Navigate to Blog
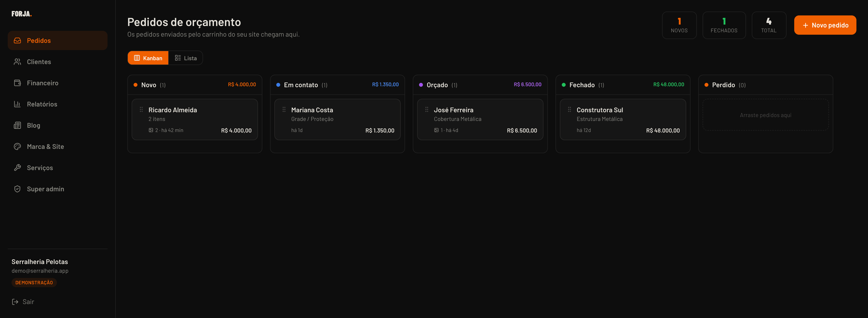The image size is (868, 318). pyautogui.click(x=58, y=125)
